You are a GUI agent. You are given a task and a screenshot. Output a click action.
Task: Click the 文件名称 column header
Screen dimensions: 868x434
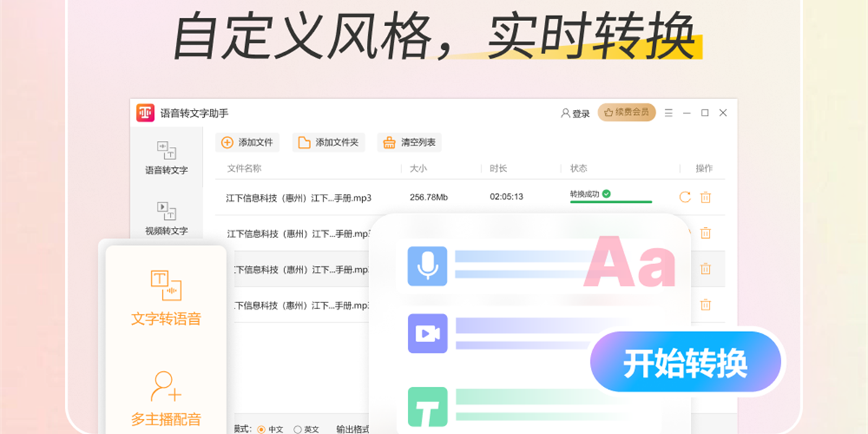(x=244, y=169)
